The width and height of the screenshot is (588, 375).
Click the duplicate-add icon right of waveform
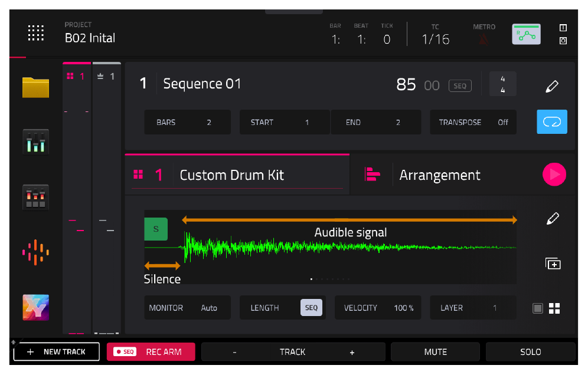point(553,264)
